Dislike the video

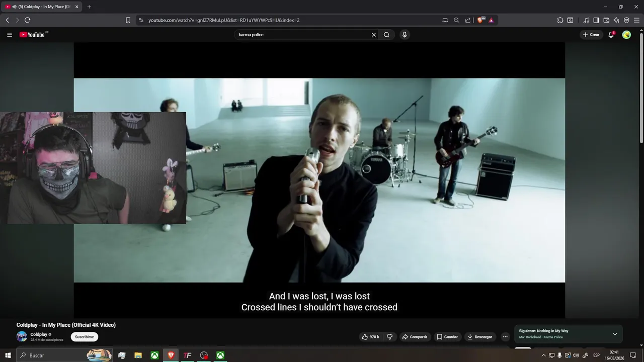click(389, 337)
